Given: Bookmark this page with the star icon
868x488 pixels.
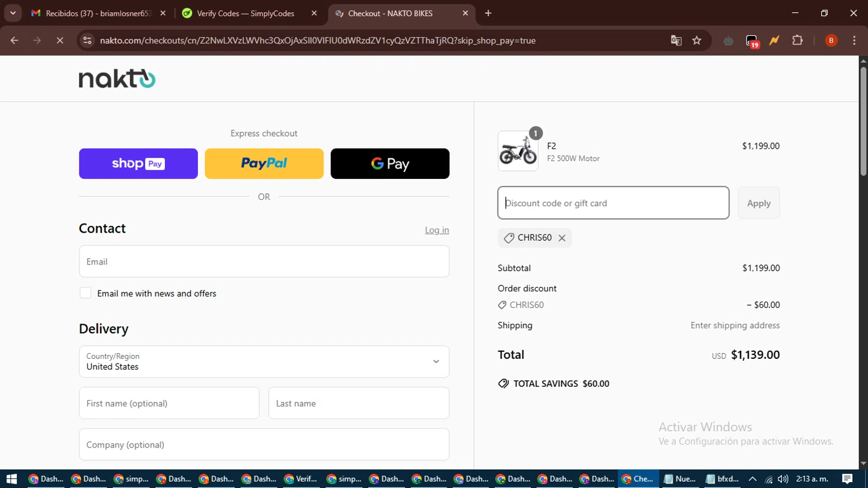Looking at the screenshot, I should pyautogui.click(x=697, y=41).
